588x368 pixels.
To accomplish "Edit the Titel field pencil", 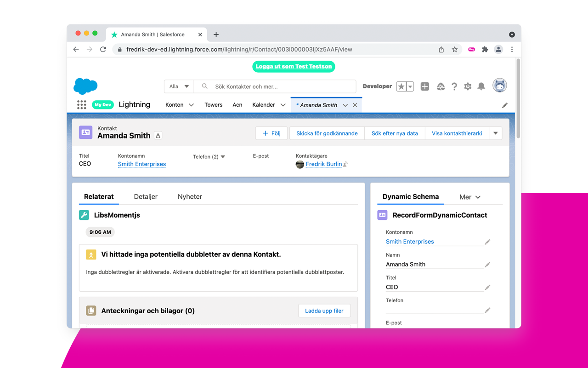I will (488, 287).
